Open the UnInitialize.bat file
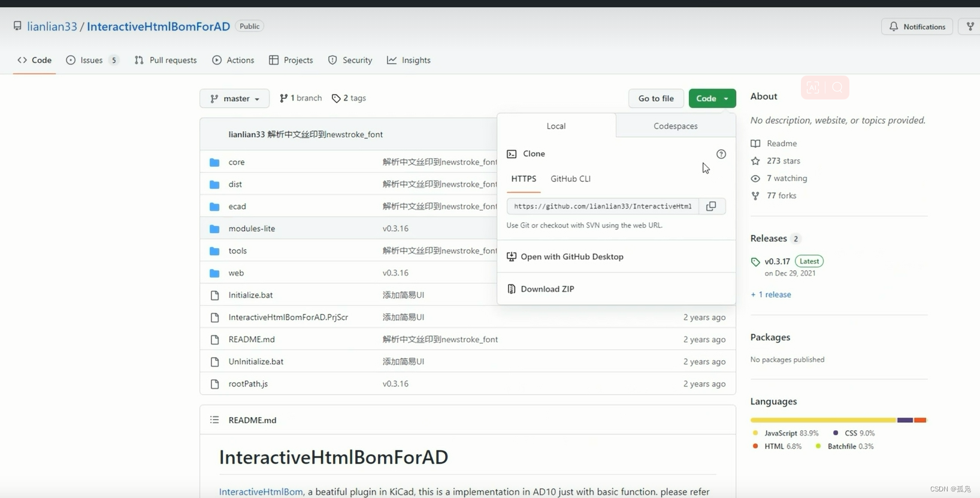Image resolution: width=980 pixels, height=498 pixels. click(256, 361)
